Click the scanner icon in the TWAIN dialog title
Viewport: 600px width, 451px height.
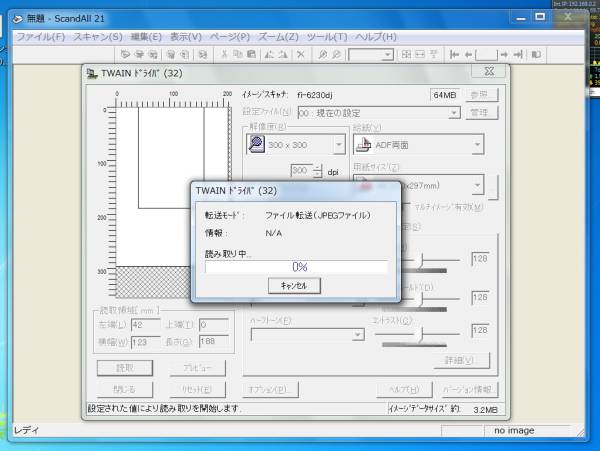point(91,73)
